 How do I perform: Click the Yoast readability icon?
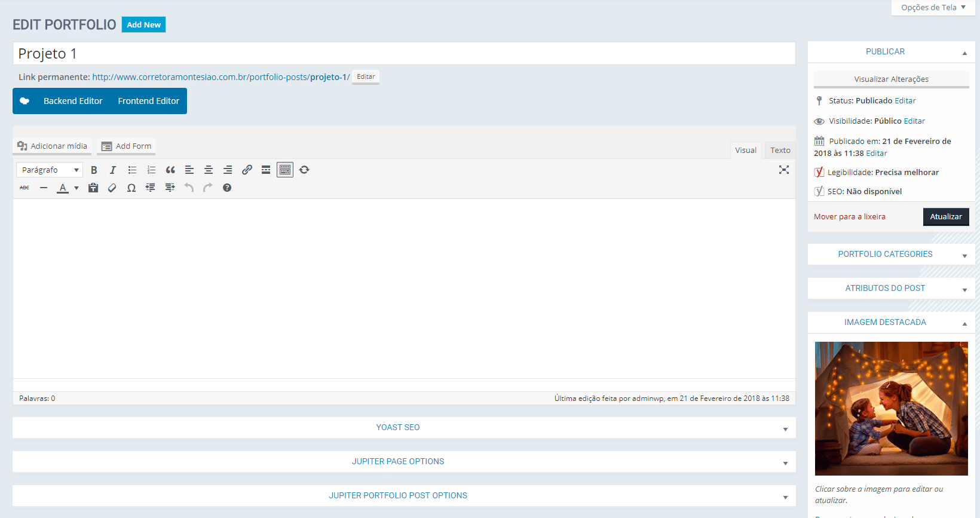819,172
